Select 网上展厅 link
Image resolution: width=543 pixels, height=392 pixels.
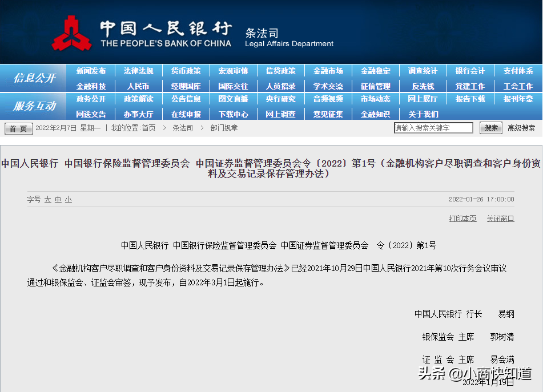point(423,99)
